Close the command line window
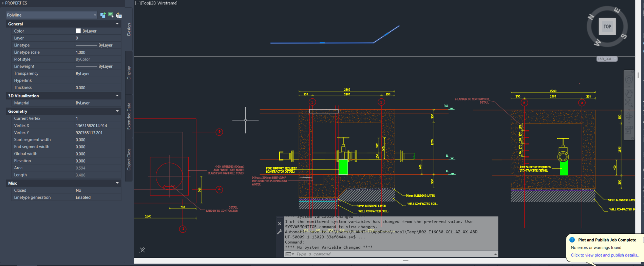This screenshot has width=644, height=266. (280, 224)
